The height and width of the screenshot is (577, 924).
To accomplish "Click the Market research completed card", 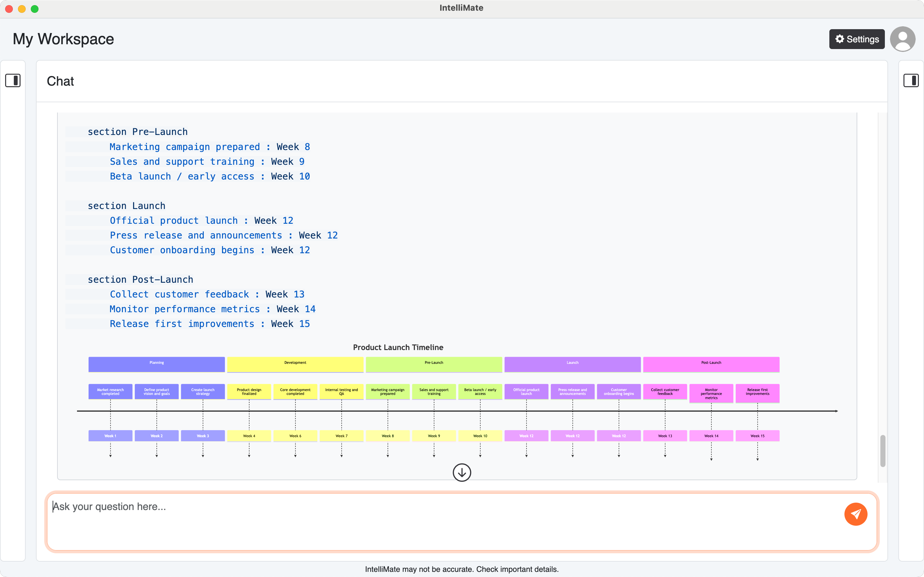I will click(x=110, y=391).
